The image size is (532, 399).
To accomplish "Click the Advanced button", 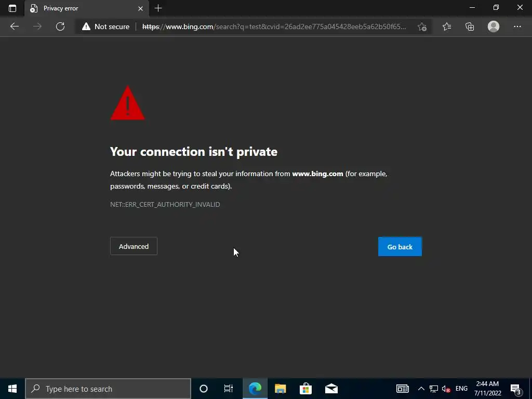I will point(134,246).
